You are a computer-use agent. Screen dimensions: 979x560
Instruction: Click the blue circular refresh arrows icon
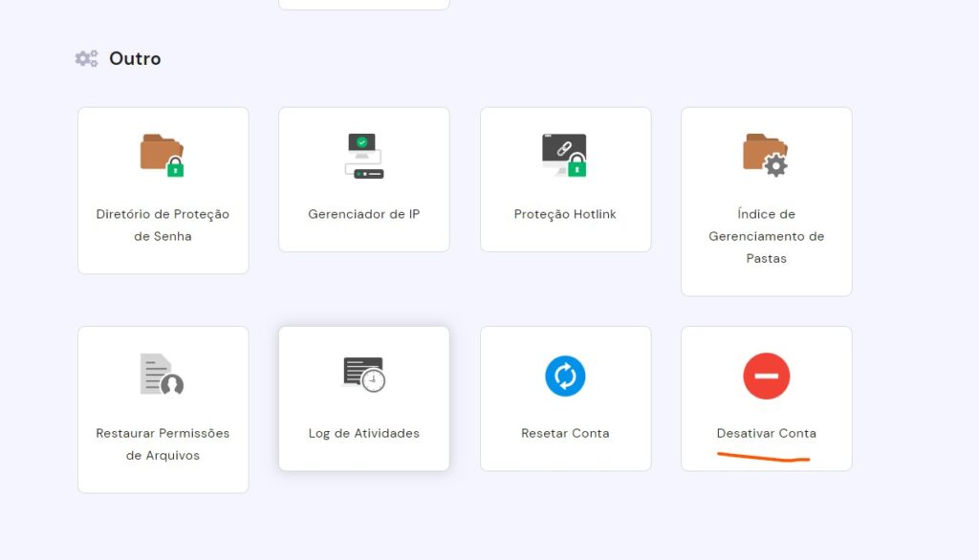[565, 376]
